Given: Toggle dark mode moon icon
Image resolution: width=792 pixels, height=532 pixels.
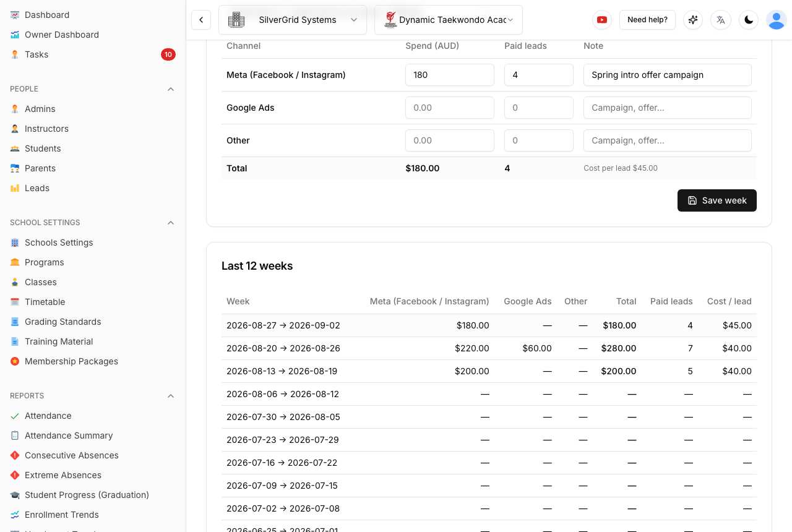Looking at the screenshot, I should (x=749, y=20).
